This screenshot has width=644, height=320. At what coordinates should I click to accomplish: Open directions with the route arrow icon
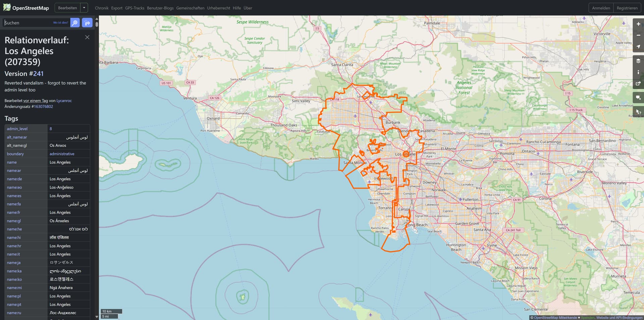pos(87,22)
